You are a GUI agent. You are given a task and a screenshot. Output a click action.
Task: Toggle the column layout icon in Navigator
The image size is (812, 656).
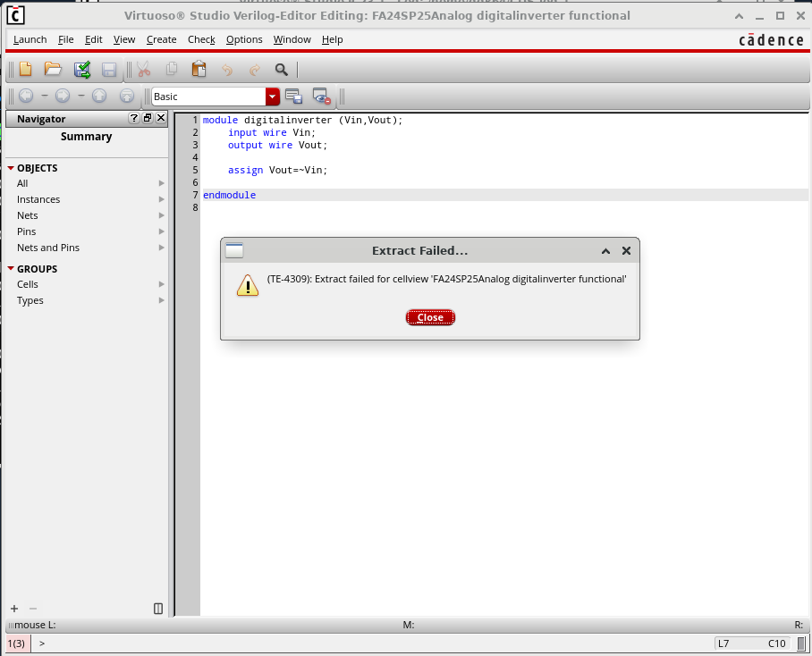coord(158,609)
